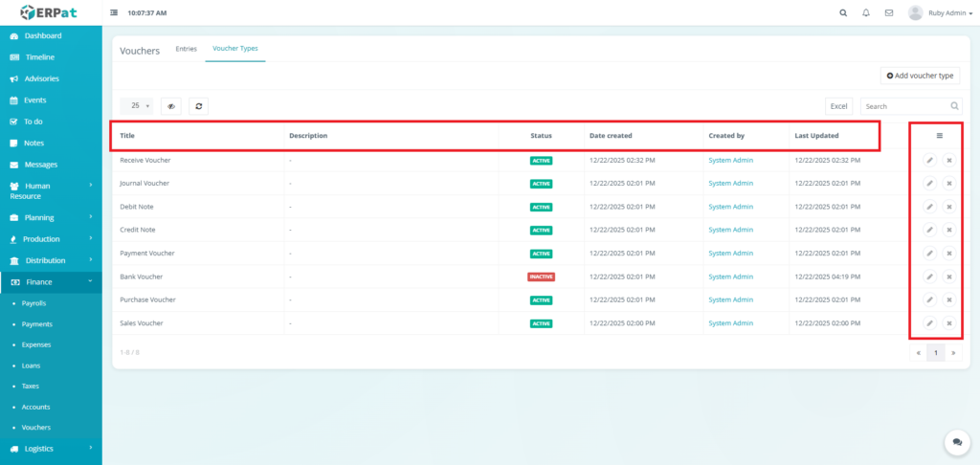Click the Add voucher type button

coord(920,75)
